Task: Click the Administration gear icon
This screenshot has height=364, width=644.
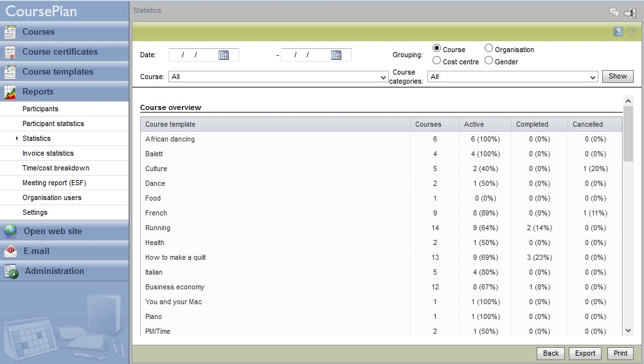Action: coord(11,271)
